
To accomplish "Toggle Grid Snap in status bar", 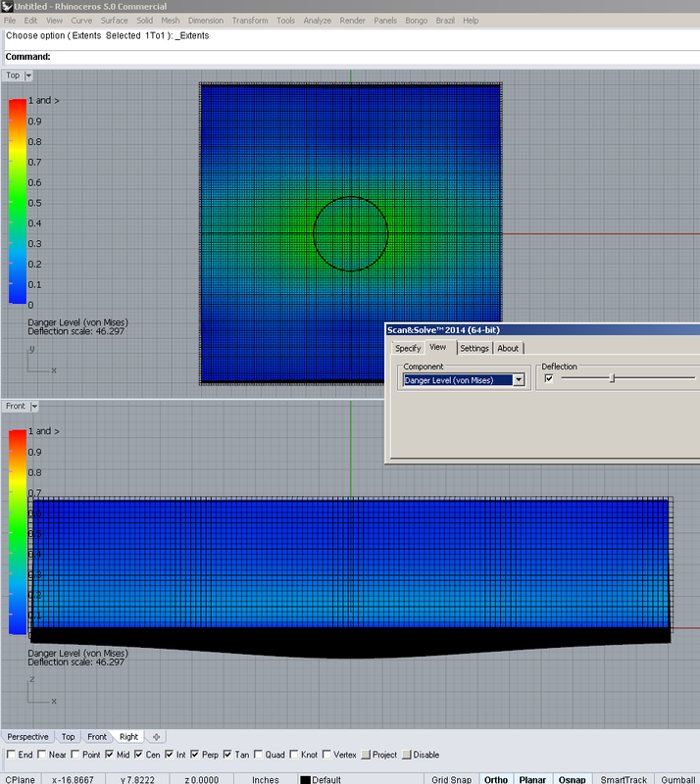I will click(452, 779).
